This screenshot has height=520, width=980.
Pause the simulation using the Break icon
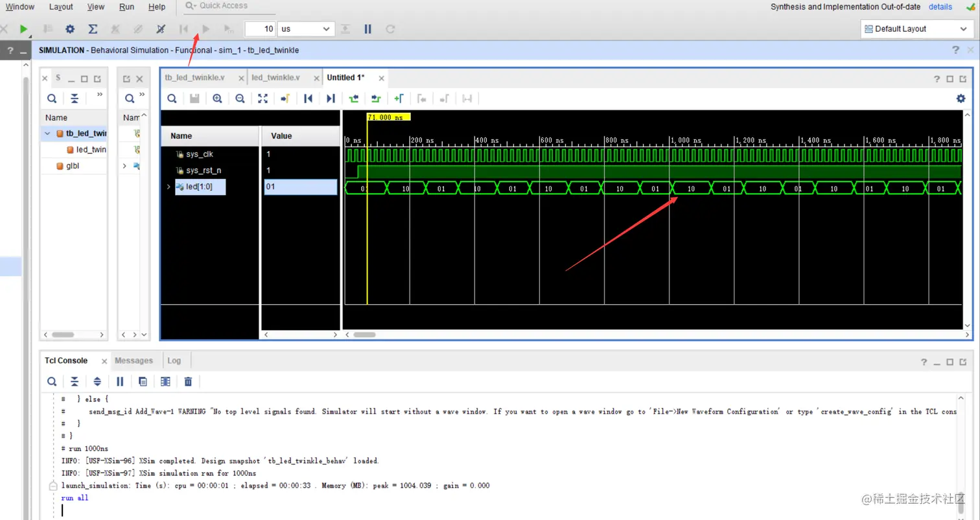367,29
